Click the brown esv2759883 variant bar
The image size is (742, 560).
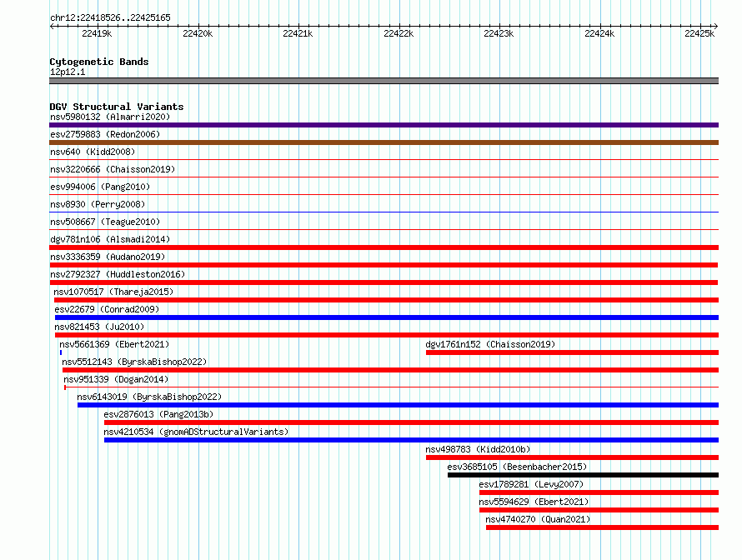click(x=384, y=142)
